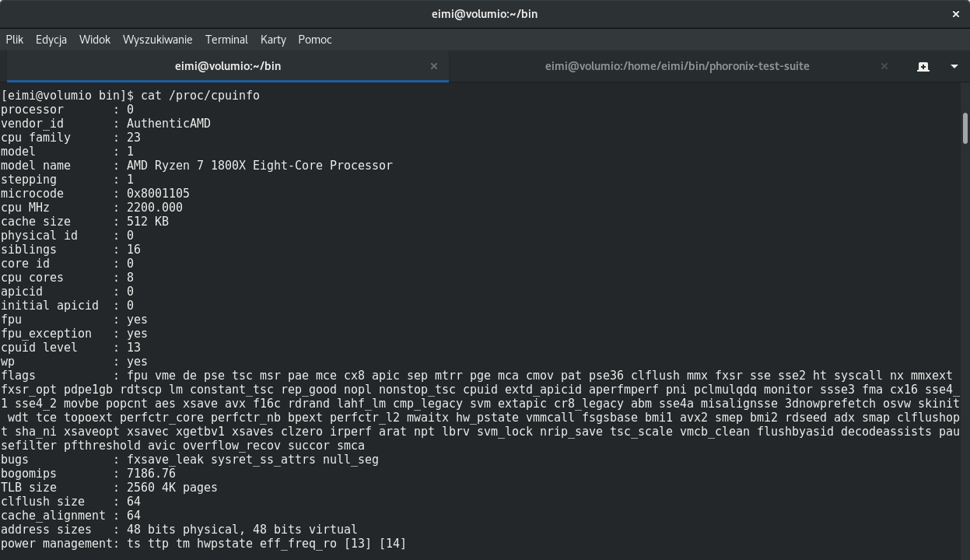Close the eimi@volumio:~/bin tab
This screenshot has height=560, width=970.
pyautogui.click(x=434, y=66)
